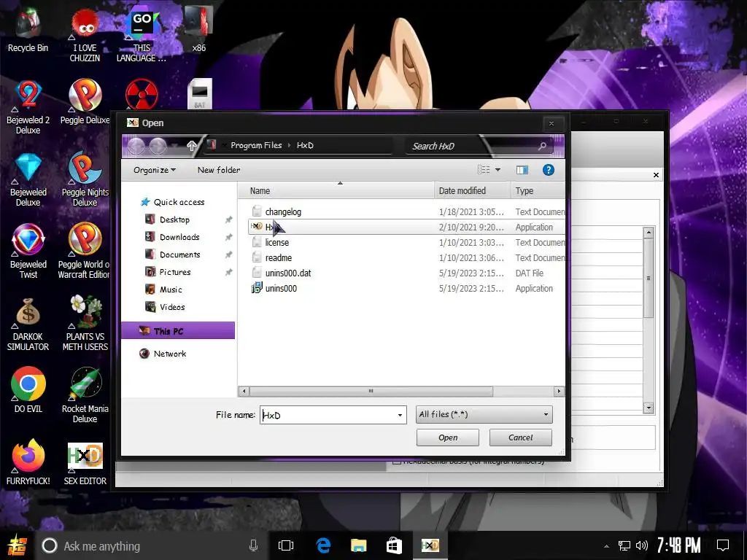The image size is (747, 560).
Task: Open the THIS LANGUAGE GoLand shortcut
Action: (142, 34)
